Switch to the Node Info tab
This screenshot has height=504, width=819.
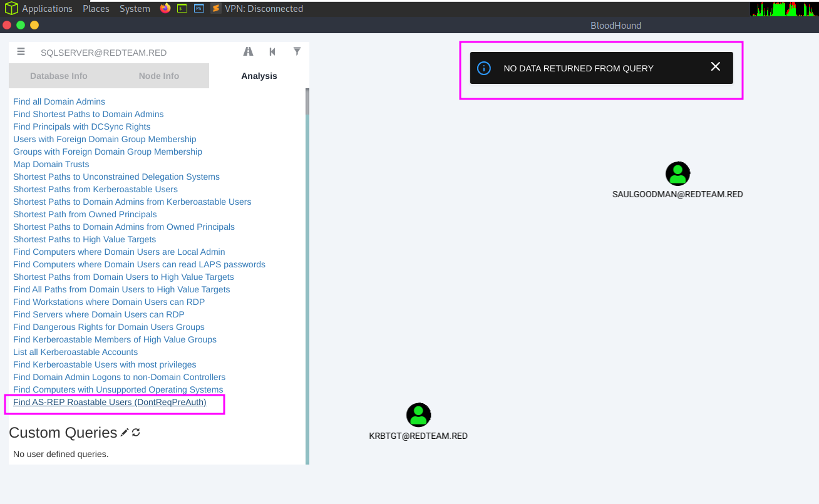159,76
